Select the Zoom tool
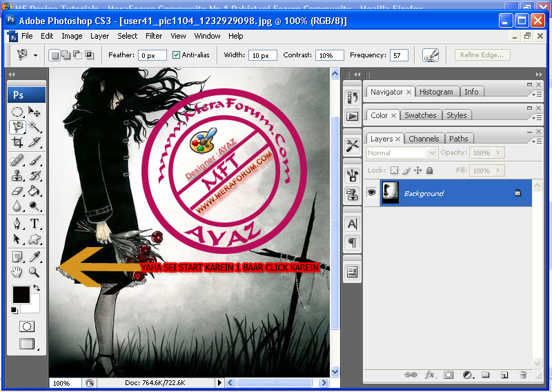 click(x=34, y=272)
